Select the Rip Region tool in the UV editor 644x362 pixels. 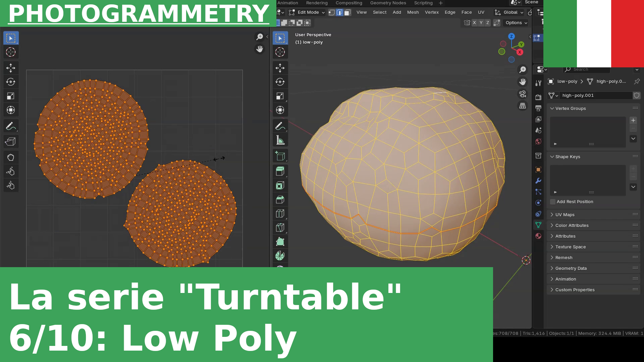click(x=11, y=142)
